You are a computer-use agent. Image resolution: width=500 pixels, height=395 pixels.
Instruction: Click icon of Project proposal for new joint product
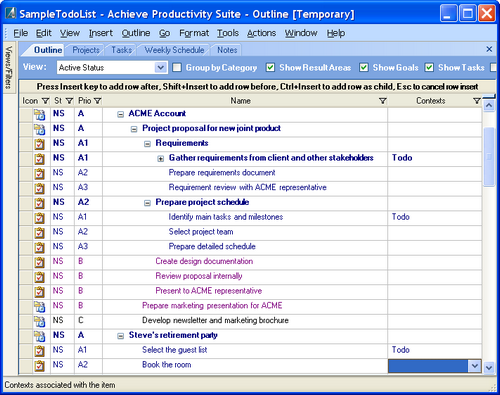(x=39, y=129)
